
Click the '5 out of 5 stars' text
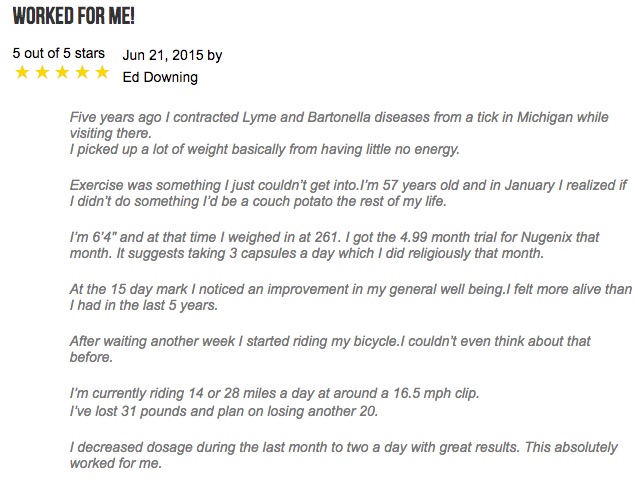[x=59, y=53]
